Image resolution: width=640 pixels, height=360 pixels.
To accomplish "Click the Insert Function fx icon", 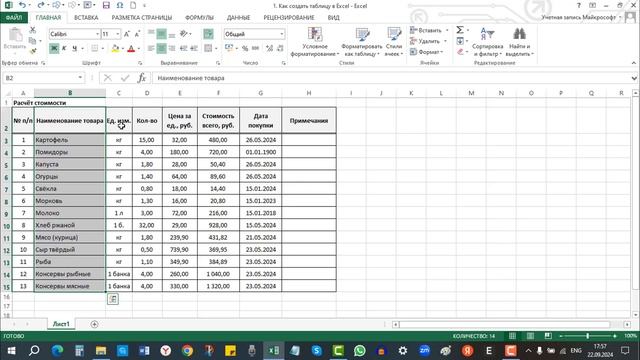I will [142, 78].
